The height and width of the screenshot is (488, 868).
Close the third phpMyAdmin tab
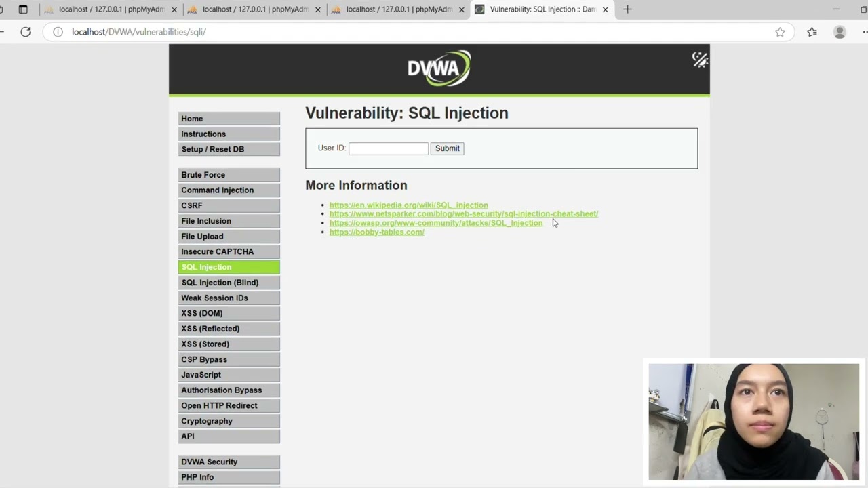click(461, 9)
